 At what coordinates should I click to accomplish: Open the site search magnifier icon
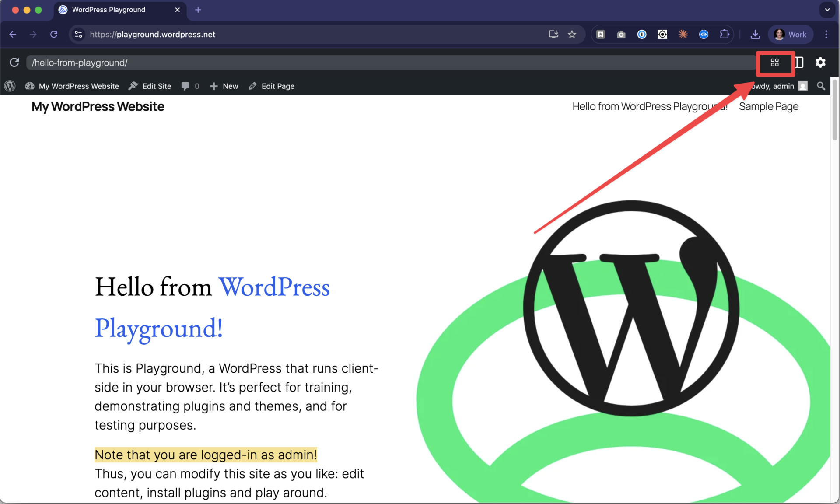click(821, 86)
